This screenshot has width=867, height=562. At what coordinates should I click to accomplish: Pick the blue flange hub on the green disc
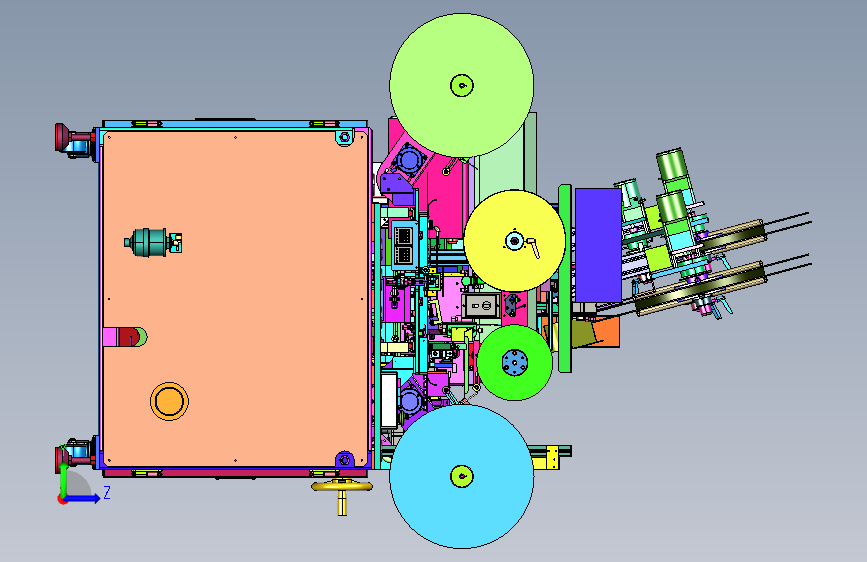(x=515, y=363)
